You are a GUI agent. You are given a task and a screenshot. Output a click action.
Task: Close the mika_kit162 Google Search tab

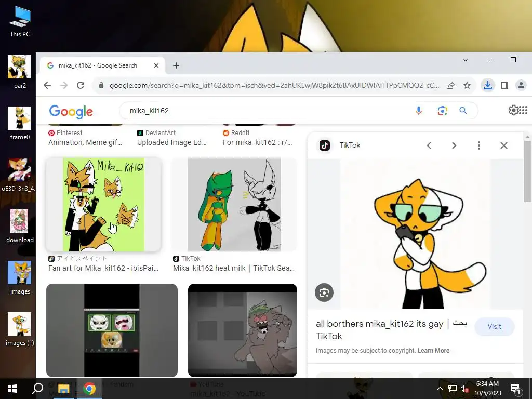(156, 65)
